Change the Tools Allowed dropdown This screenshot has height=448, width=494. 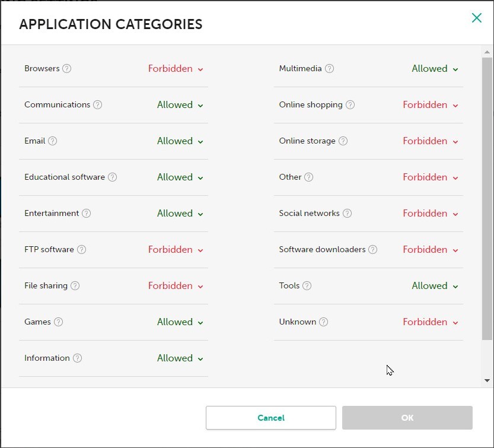point(435,286)
